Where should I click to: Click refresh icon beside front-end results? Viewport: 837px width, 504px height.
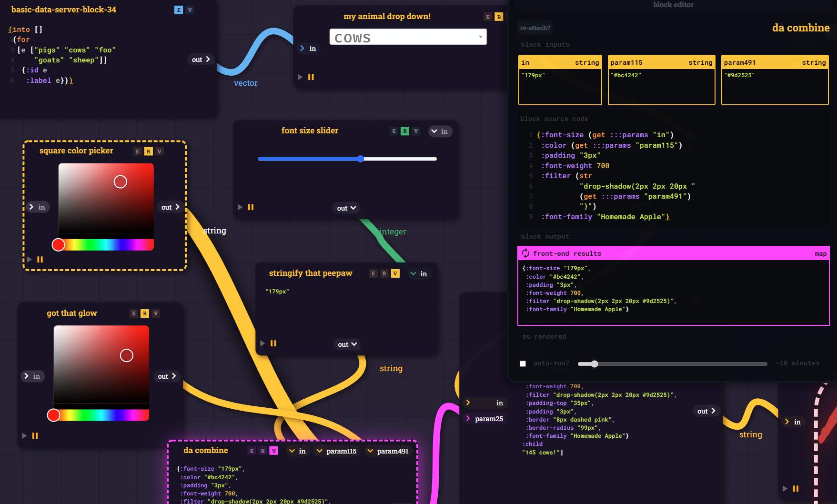[526, 253]
